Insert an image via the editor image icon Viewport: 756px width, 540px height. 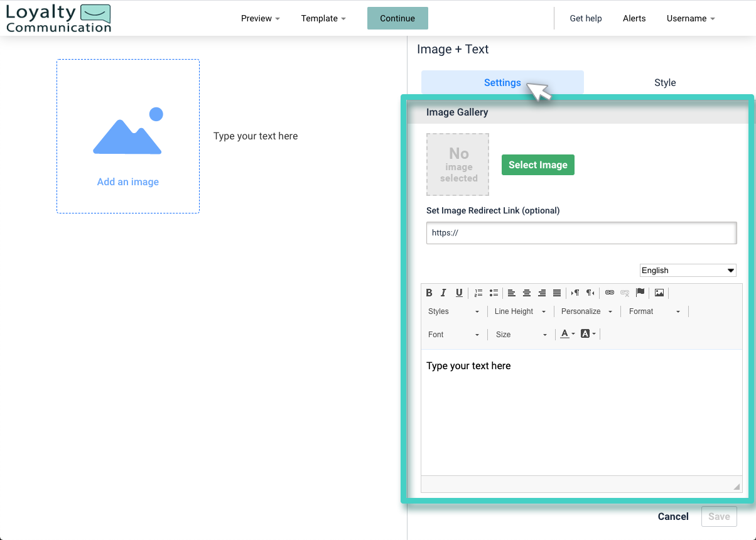[x=659, y=293]
